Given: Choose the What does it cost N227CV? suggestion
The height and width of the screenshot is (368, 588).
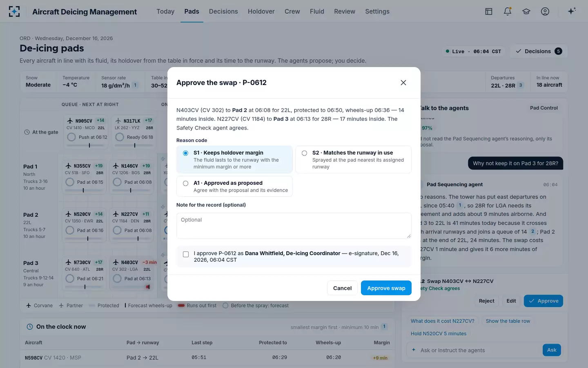Looking at the screenshot, I should pyautogui.click(x=443, y=321).
